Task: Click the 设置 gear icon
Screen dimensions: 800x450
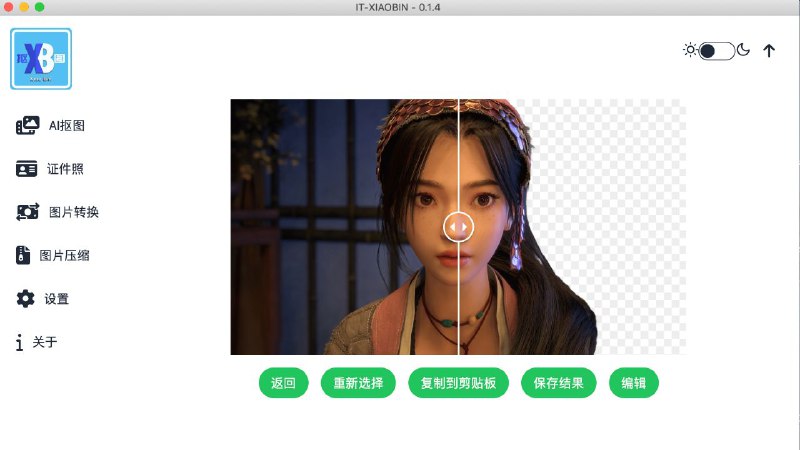Action: [x=25, y=298]
